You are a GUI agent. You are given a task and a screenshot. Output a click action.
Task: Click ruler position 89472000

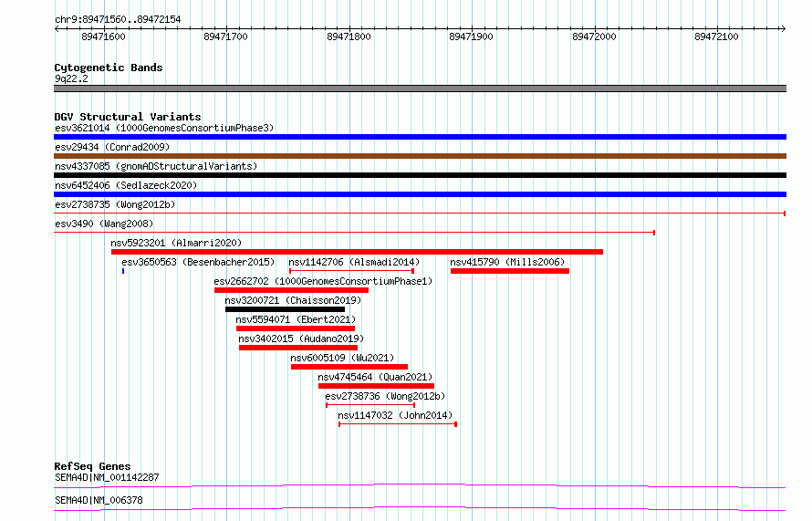595,36
